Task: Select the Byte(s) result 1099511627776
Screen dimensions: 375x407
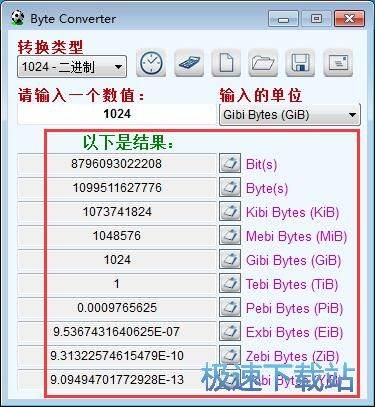Action: (117, 188)
